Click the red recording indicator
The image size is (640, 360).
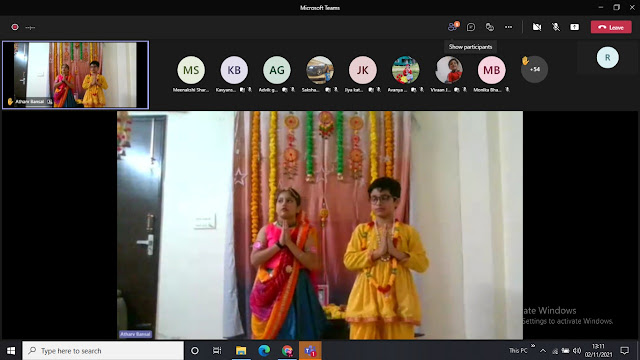coord(15,27)
